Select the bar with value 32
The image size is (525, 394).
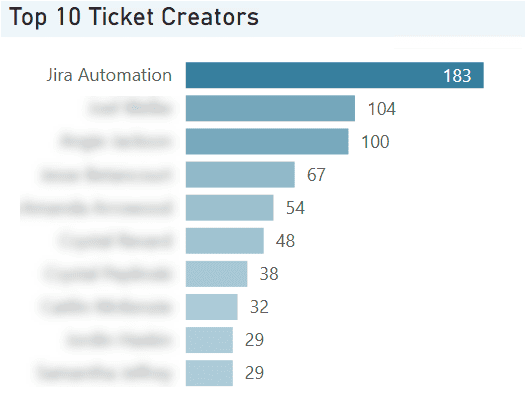coord(212,307)
